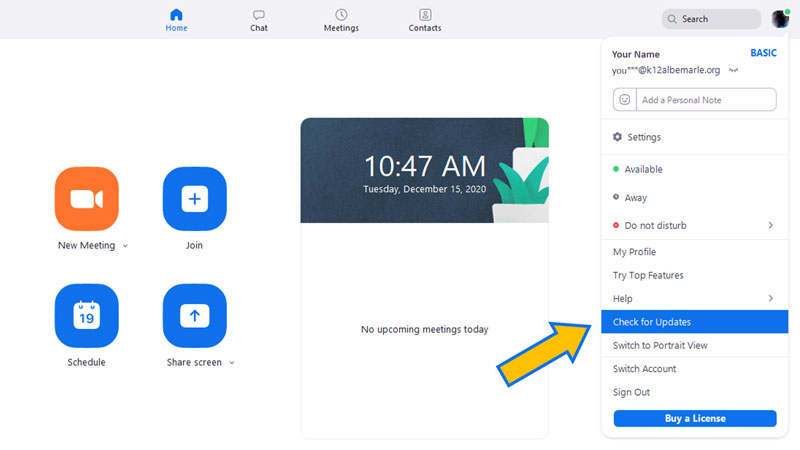Click the 10:47 AM clock banner
This screenshot has height=450, width=800.
click(424, 170)
